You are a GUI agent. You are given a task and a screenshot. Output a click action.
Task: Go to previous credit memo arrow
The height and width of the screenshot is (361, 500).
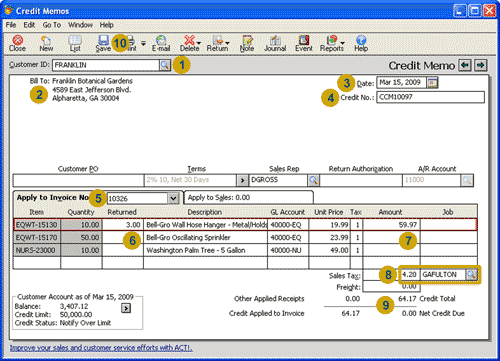click(x=465, y=65)
